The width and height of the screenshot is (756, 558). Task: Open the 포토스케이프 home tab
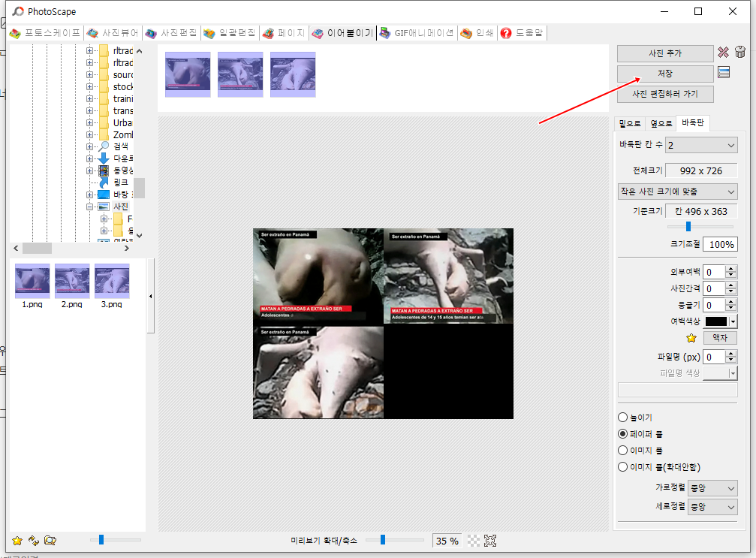pos(45,33)
